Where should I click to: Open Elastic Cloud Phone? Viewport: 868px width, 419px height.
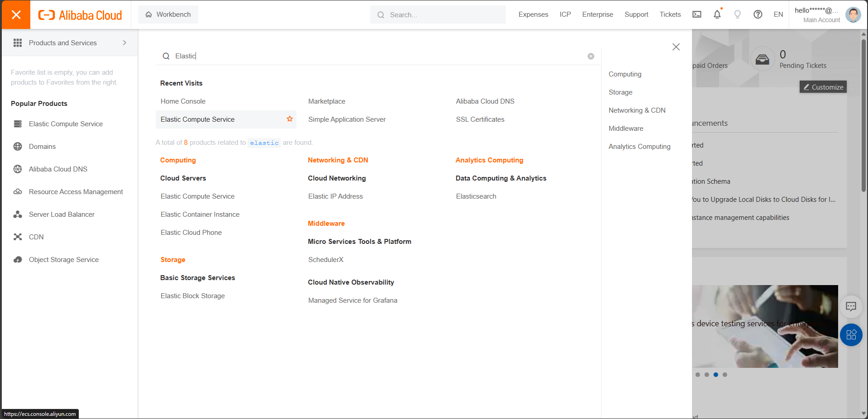point(191,233)
